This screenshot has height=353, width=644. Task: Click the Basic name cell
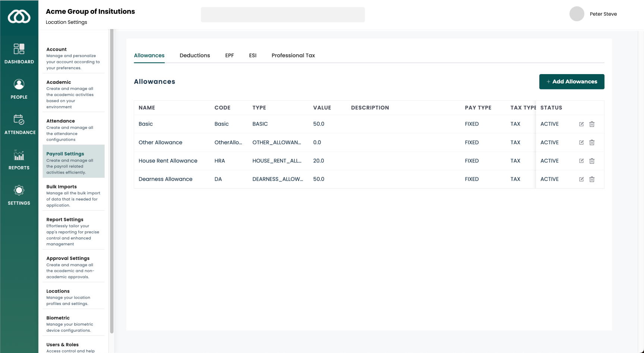pos(146,124)
